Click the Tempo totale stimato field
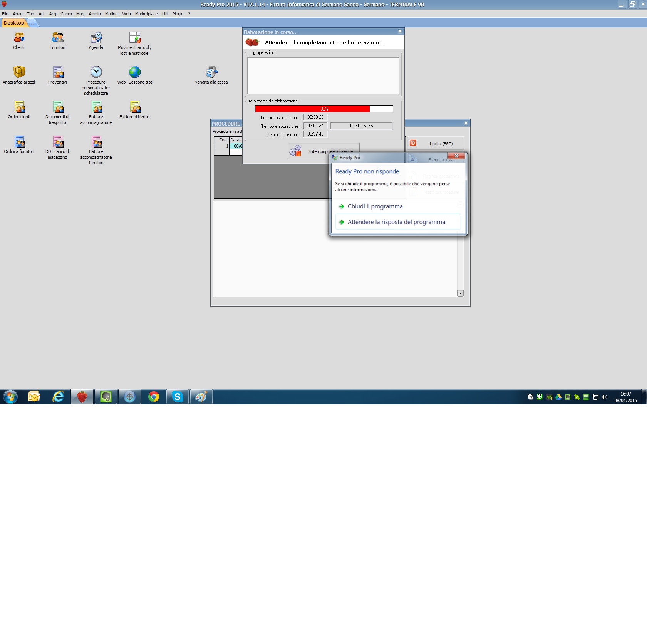Image resolution: width=647 pixels, height=644 pixels. 315,117
